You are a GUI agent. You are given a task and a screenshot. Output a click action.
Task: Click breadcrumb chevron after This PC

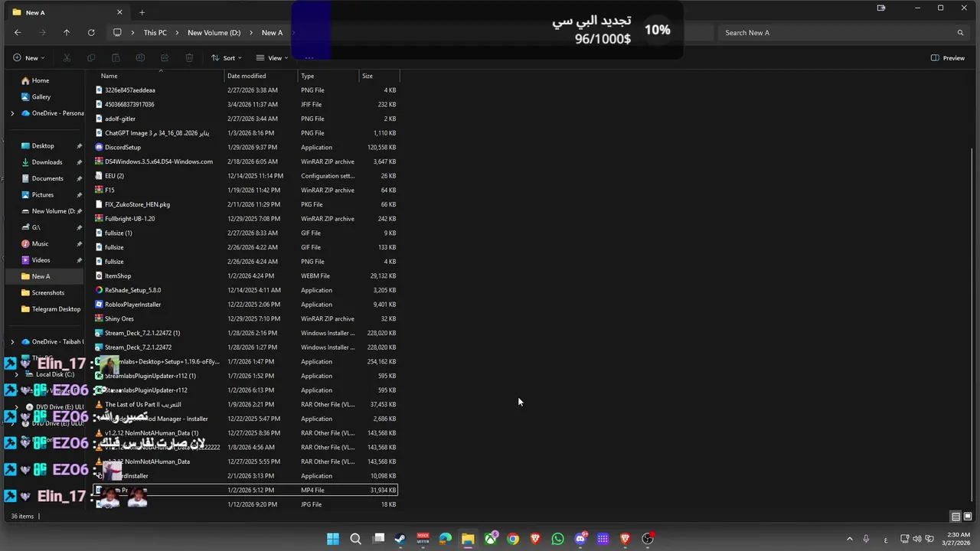point(177,33)
